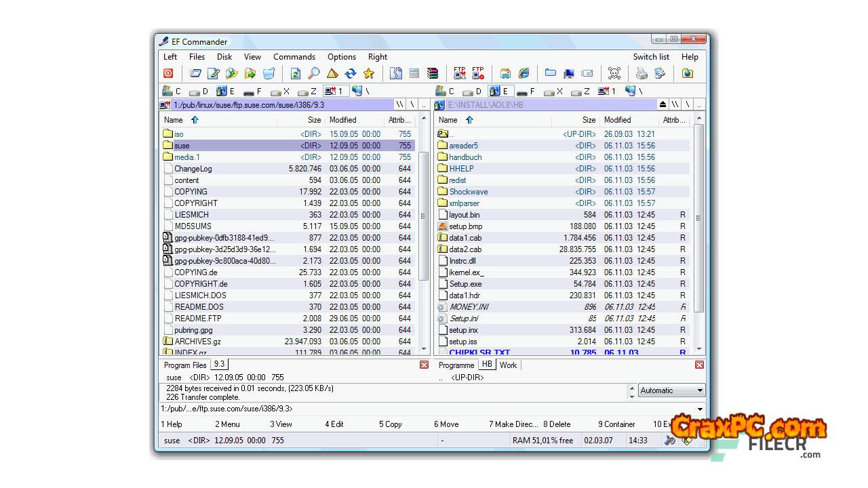Click the FTP disconnect toolbar icon

coord(478,73)
